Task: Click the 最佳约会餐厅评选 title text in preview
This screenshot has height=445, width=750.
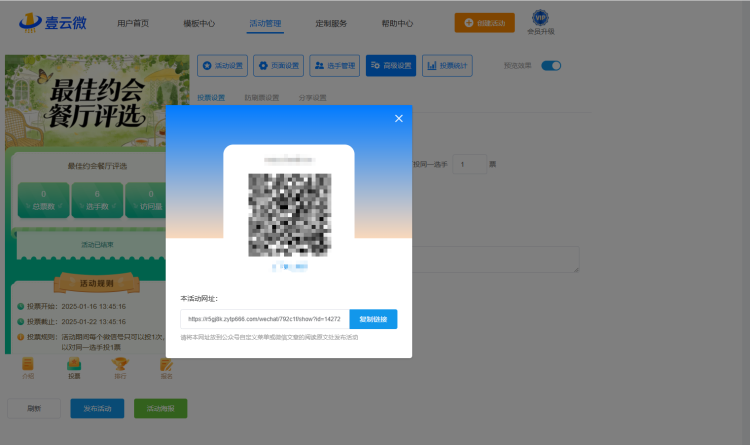Action: point(97,166)
